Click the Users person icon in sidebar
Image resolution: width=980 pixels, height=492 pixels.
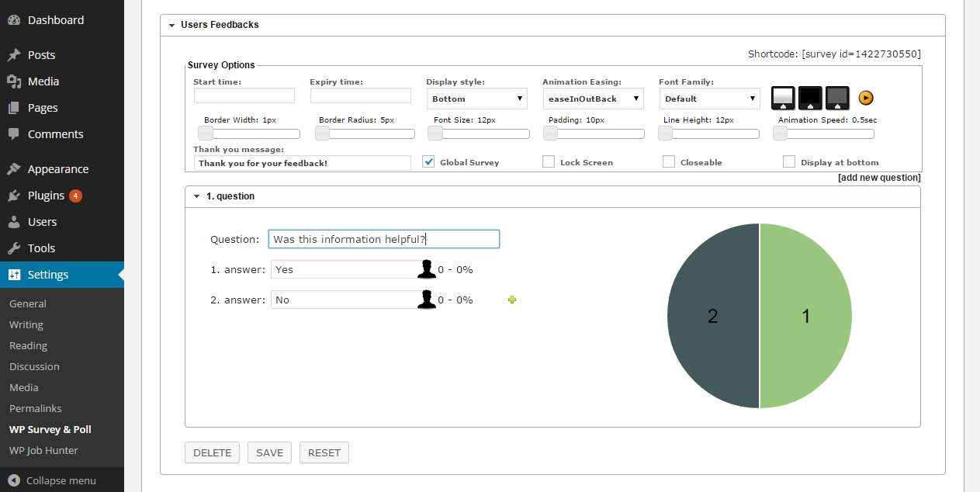[x=14, y=222]
